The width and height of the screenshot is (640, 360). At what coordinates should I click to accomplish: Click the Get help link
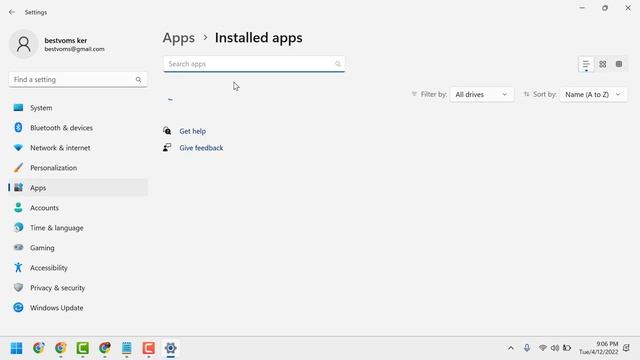[193, 131]
